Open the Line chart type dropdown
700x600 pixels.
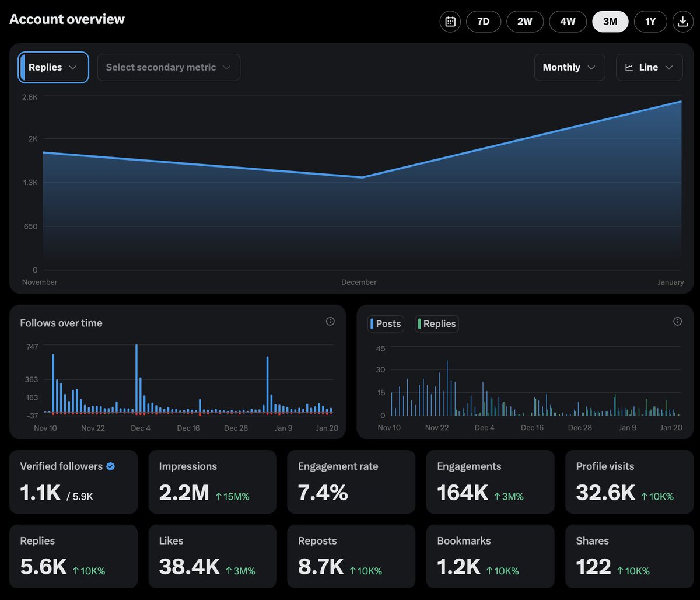[649, 67]
